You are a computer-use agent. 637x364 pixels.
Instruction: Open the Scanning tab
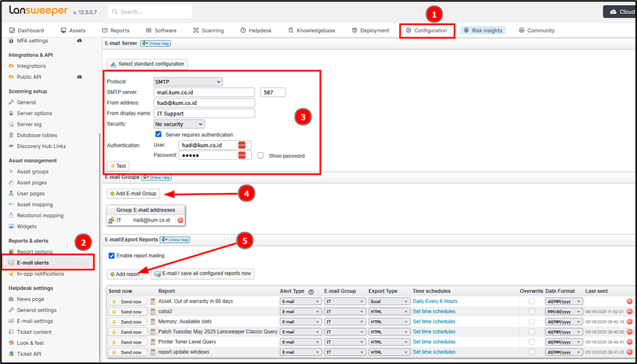pos(208,31)
